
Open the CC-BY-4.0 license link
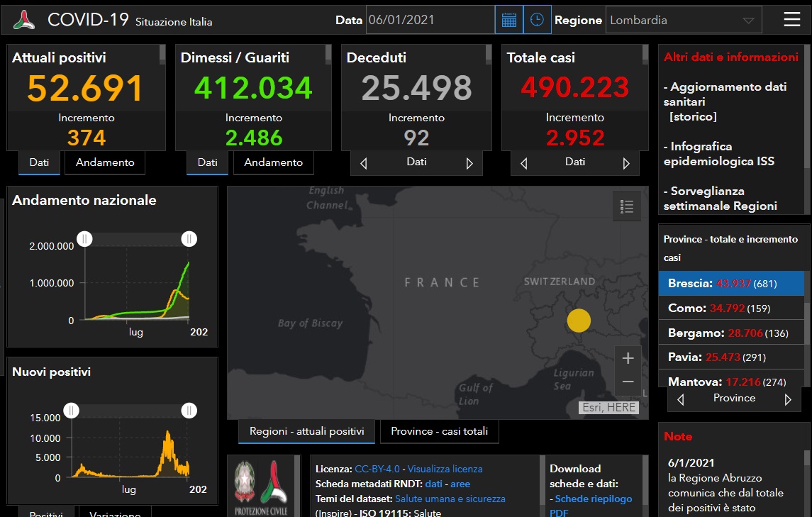pyautogui.click(x=377, y=469)
